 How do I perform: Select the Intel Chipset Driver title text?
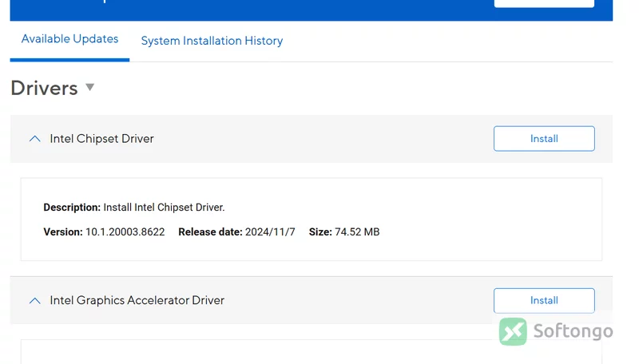[102, 139]
